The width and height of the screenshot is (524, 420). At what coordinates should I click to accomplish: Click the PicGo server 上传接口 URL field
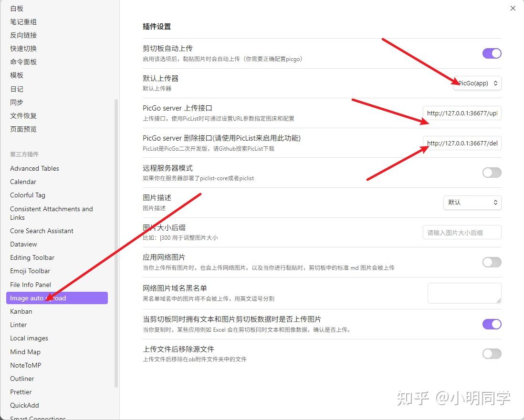point(461,113)
